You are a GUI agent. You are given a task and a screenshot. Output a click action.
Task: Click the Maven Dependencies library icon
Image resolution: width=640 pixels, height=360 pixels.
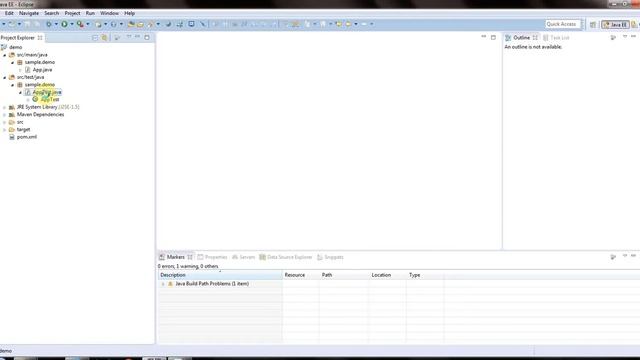tap(12, 115)
